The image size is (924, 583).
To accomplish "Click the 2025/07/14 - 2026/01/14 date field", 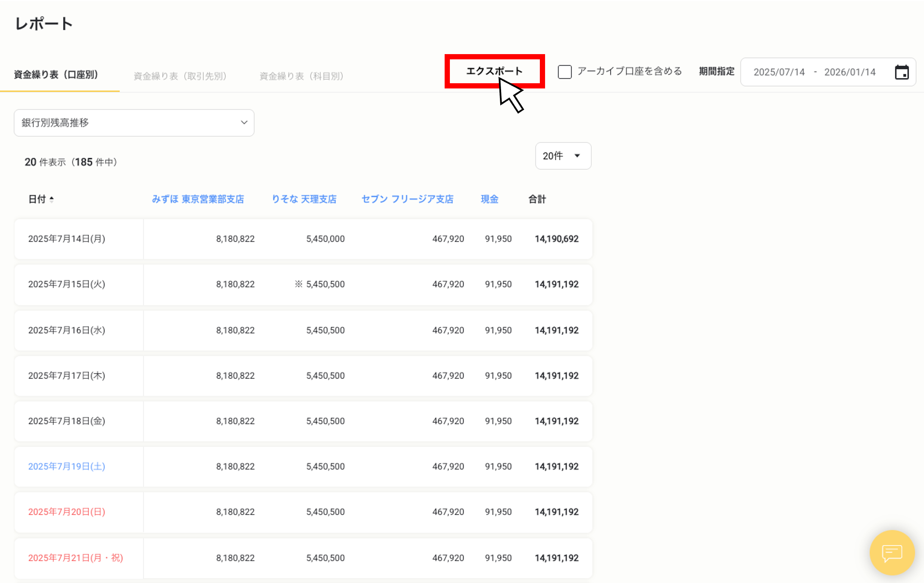I will pyautogui.click(x=814, y=72).
